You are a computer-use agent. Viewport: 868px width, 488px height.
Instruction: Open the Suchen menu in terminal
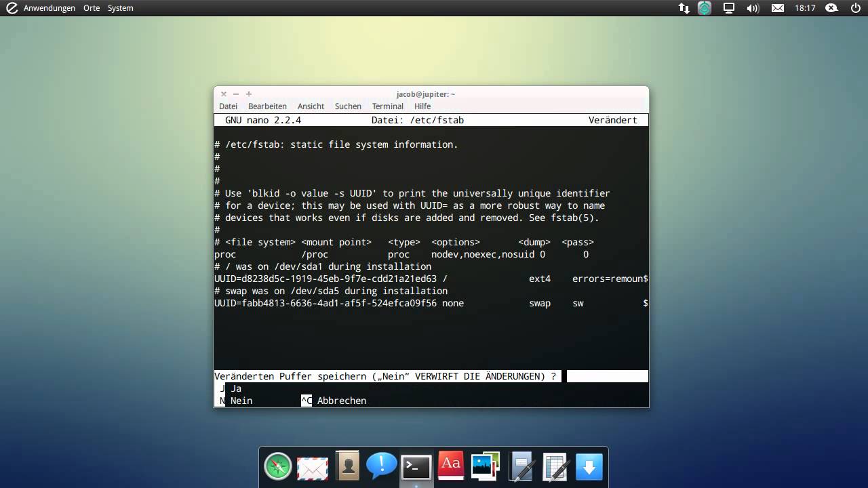point(348,106)
